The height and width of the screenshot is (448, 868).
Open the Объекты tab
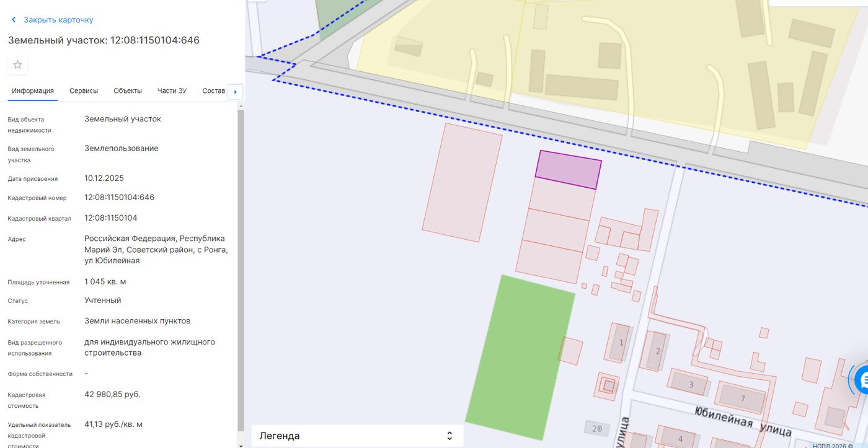(x=128, y=91)
